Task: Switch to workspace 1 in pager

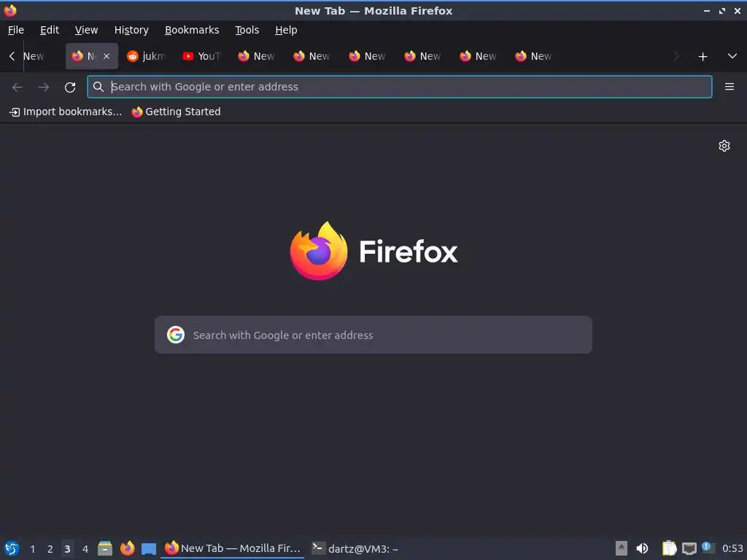Action: point(32,549)
